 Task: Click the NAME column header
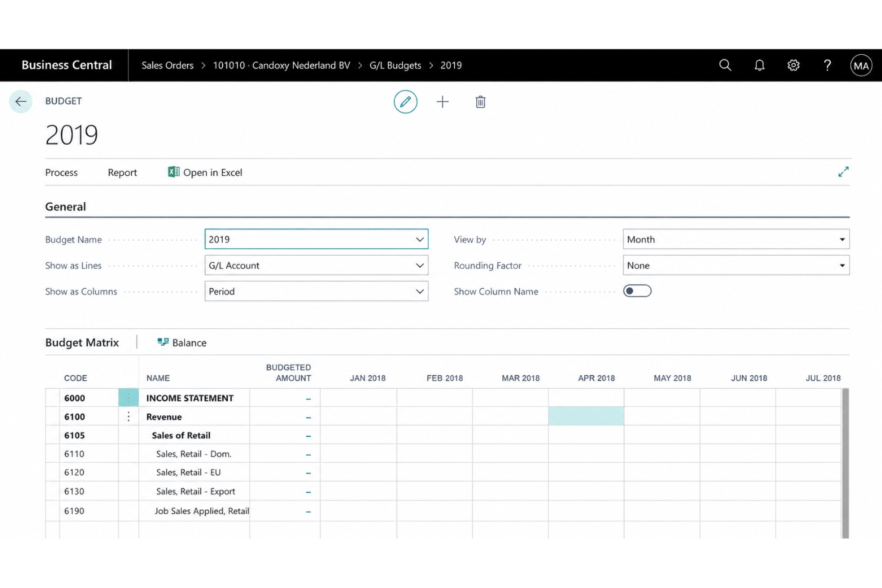click(158, 378)
